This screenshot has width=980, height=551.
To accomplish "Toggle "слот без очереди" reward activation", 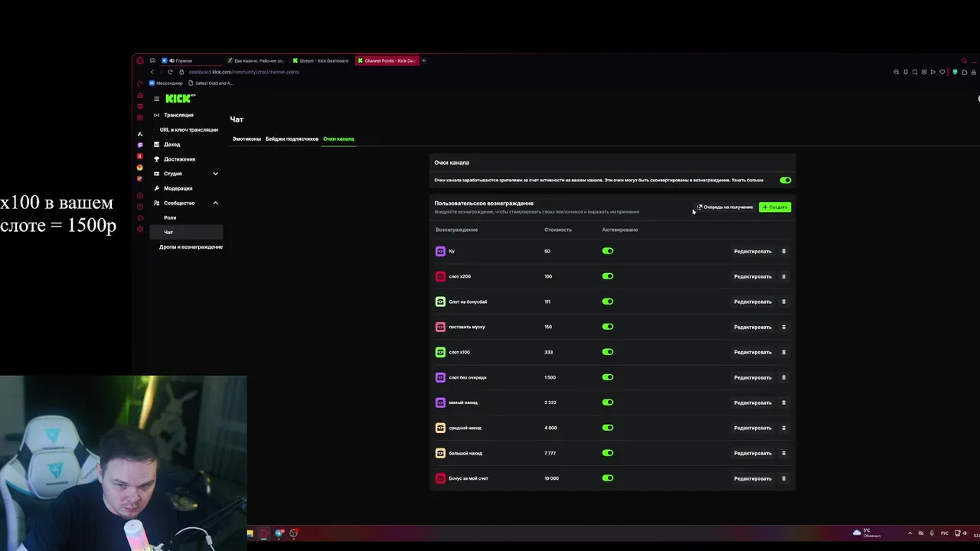I will (x=608, y=377).
